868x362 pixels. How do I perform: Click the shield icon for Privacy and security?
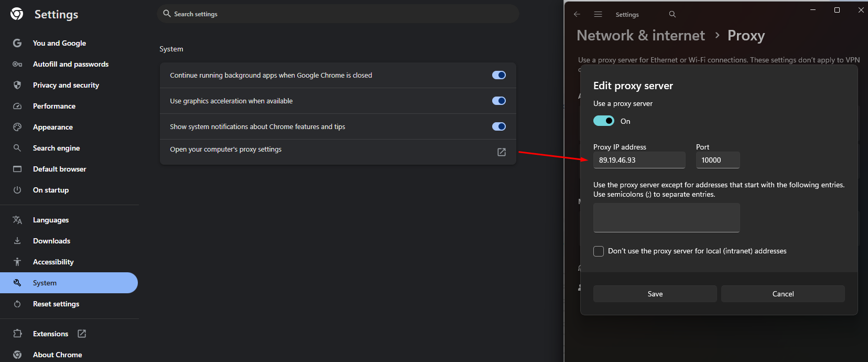17,85
